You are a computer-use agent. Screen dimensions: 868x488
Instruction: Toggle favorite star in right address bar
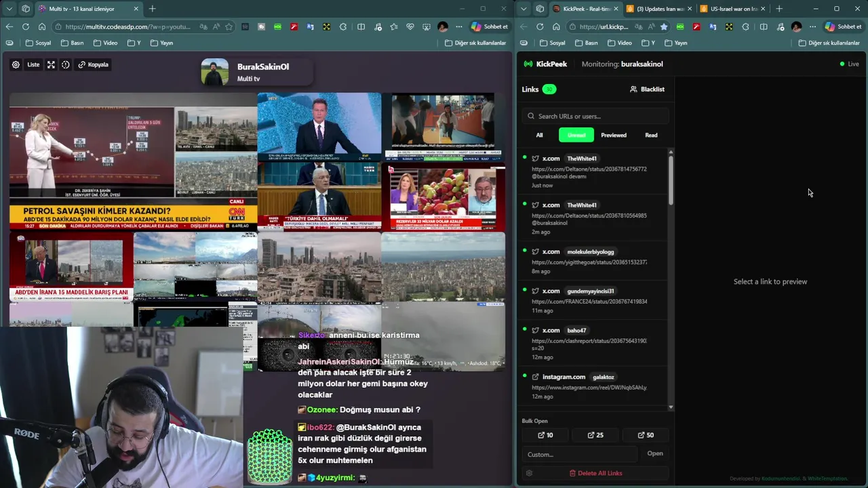pyautogui.click(x=664, y=26)
